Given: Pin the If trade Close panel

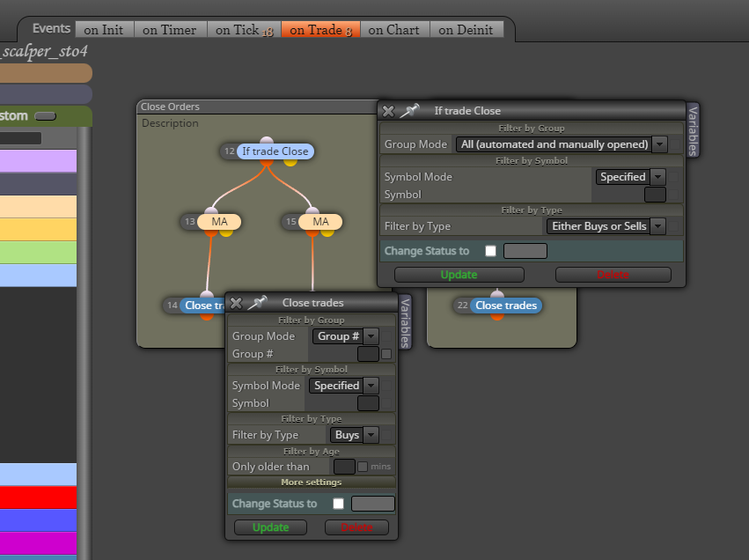Looking at the screenshot, I should pyautogui.click(x=409, y=111).
